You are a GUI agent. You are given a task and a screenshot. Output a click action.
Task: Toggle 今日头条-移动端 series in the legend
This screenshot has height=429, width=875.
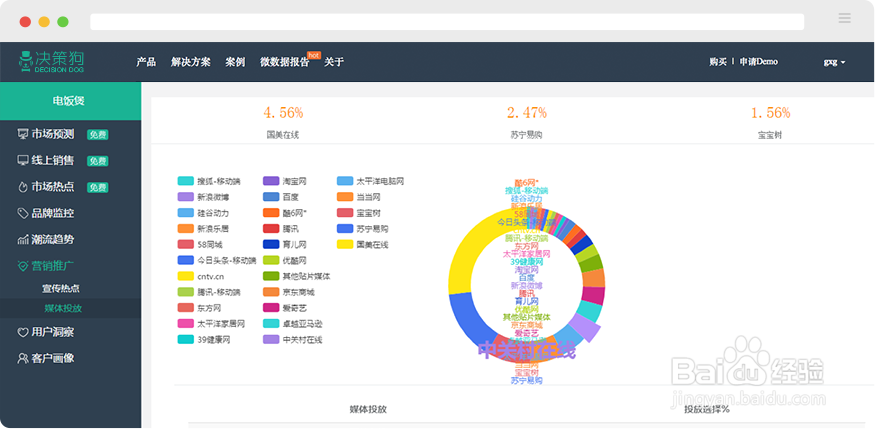[x=217, y=261]
